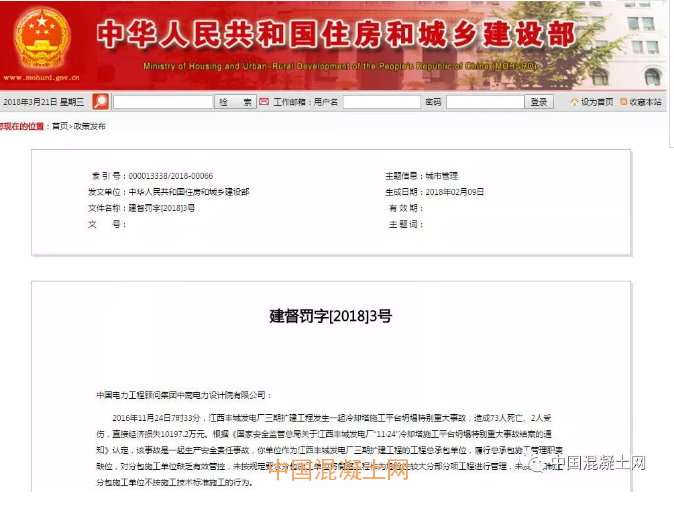
Task: Click the www.mohurd.gov.cn URL under the emblem
Action: [40, 74]
